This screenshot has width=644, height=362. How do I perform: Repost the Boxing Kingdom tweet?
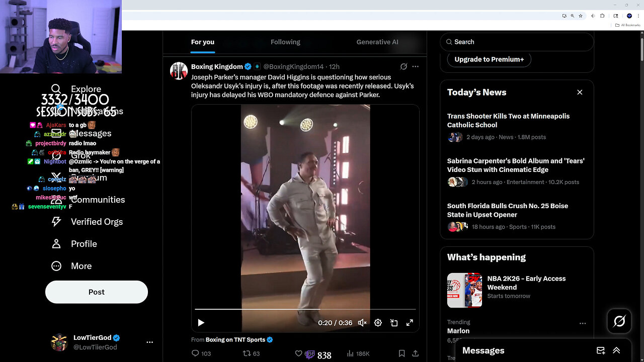tap(247, 354)
